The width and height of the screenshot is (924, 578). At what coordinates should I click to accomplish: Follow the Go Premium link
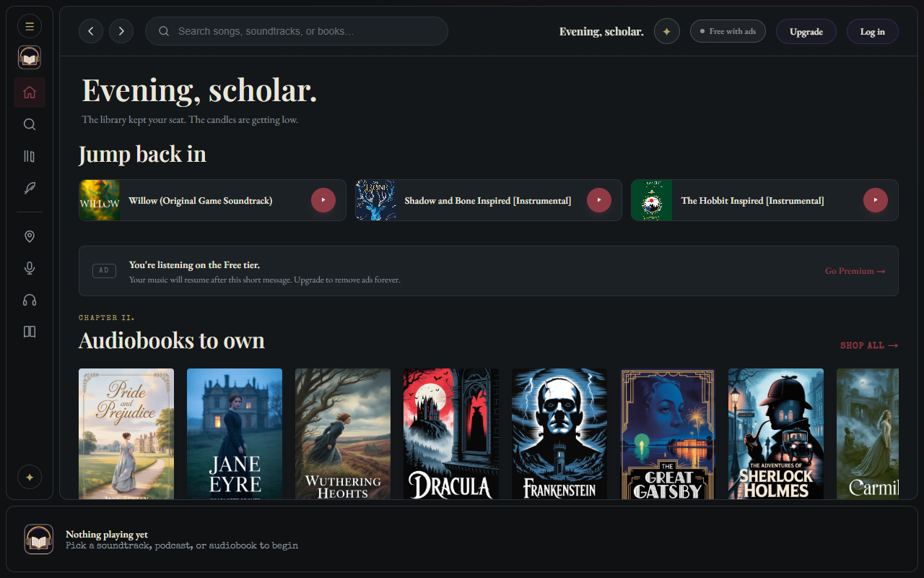[x=855, y=271]
